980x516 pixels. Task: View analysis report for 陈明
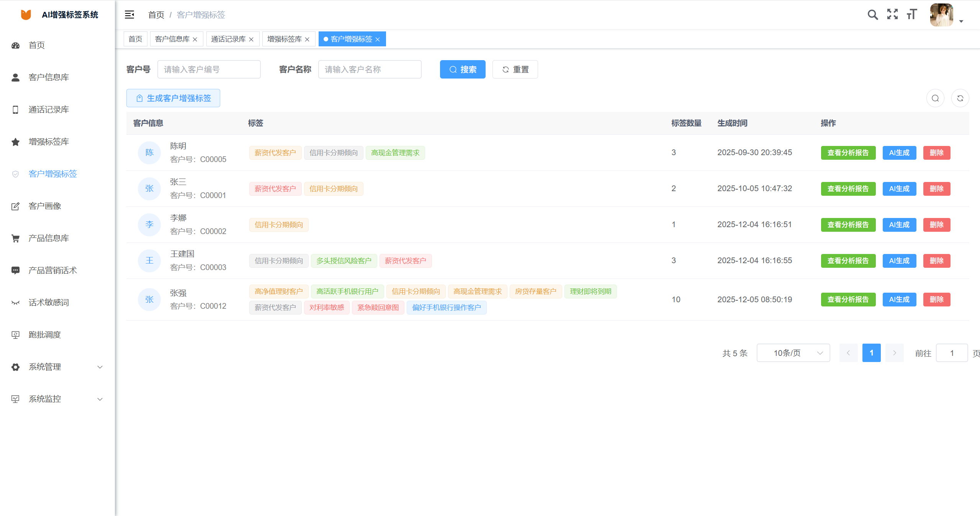click(848, 153)
